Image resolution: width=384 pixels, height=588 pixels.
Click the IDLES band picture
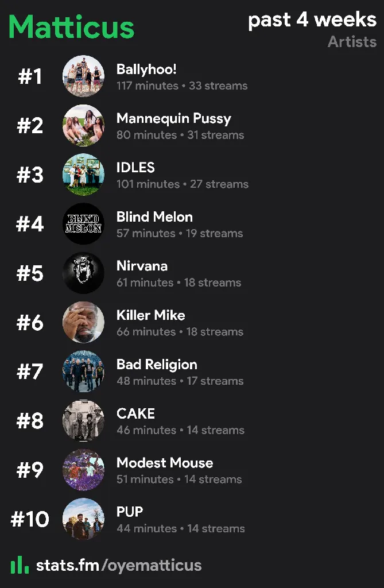click(x=83, y=175)
